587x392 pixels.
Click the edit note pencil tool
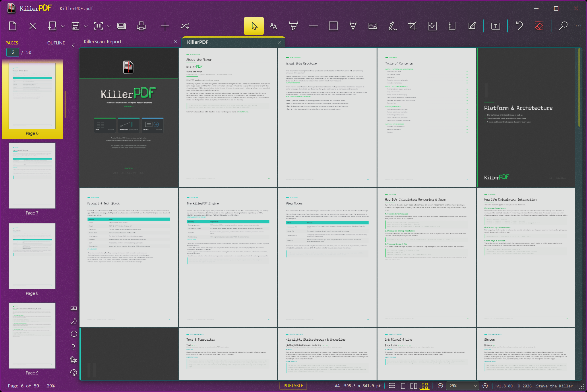click(x=472, y=26)
